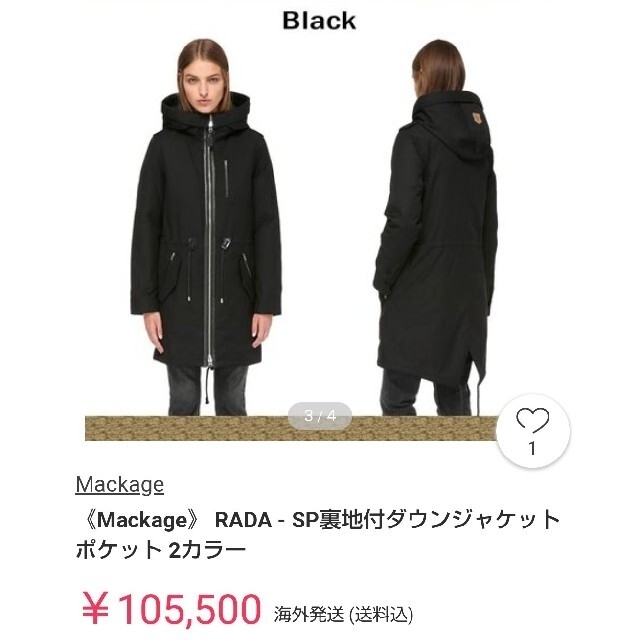Click the yen currency symbol

pyautogui.click(x=96, y=609)
